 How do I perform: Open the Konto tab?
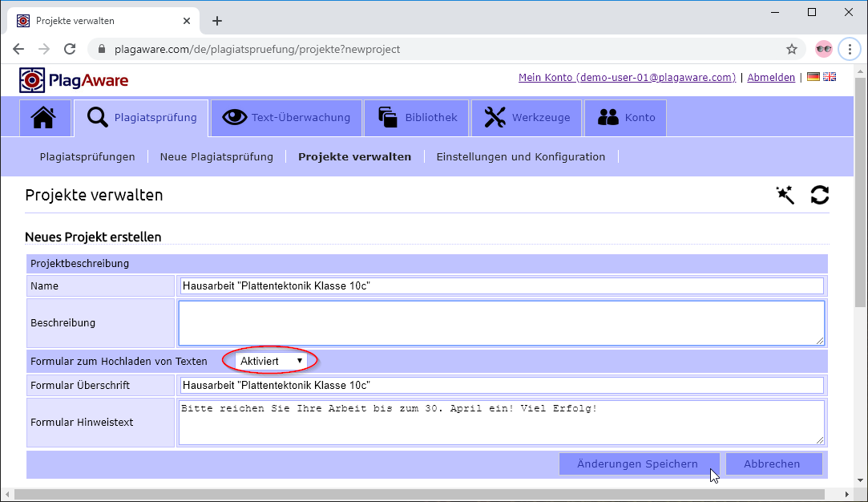[625, 117]
